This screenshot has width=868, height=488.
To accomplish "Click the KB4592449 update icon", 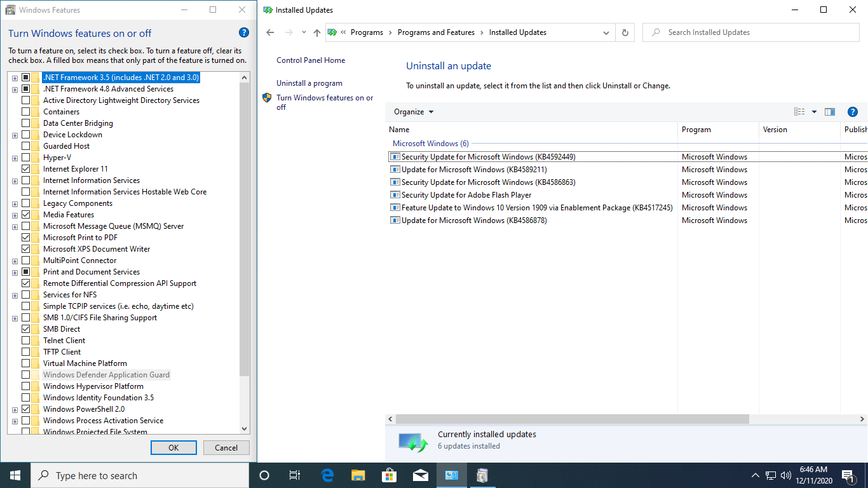I will click(x=395, y=157).
